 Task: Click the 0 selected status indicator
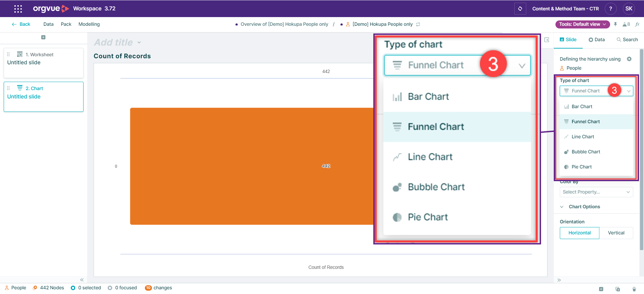click(x=86, y=288)
